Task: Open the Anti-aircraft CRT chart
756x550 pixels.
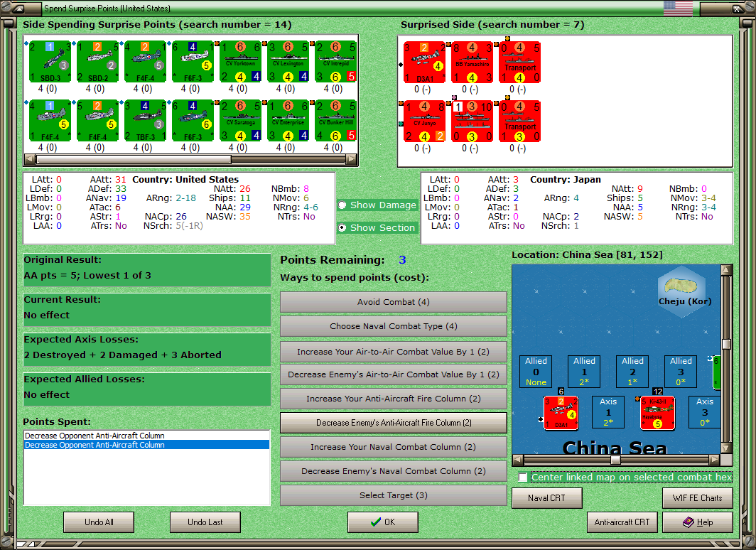Action: [x=622, y=522]
